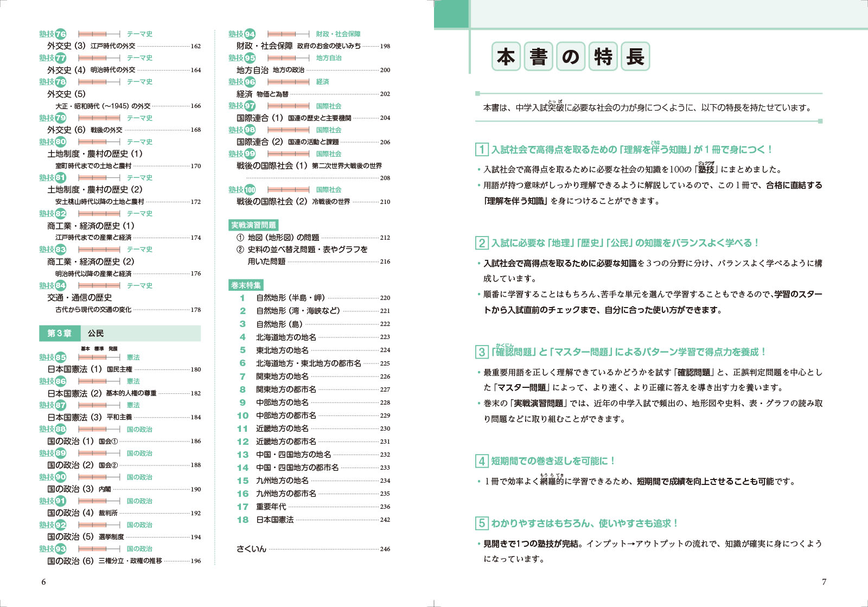
Task: Select the 実戦演習問題 section label
Action: coord(253,225)
